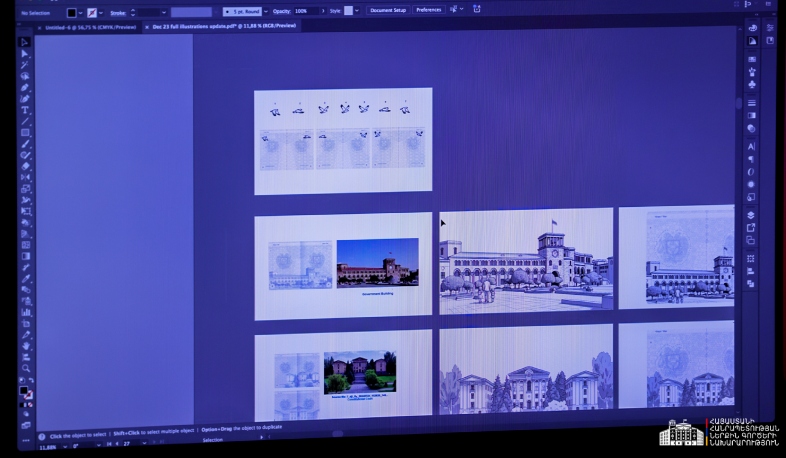Select the Zoom tool magnifier

pyautogui.click(x=26, y=368)
